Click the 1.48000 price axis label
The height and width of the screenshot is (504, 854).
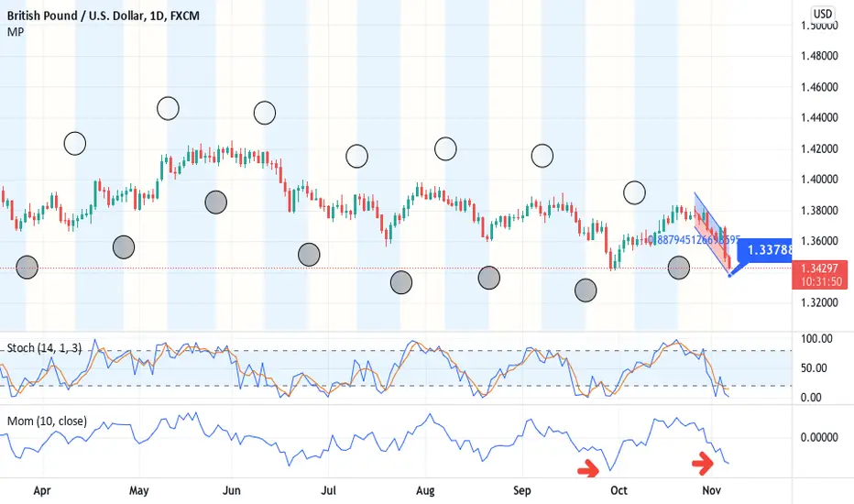(819, 56)
